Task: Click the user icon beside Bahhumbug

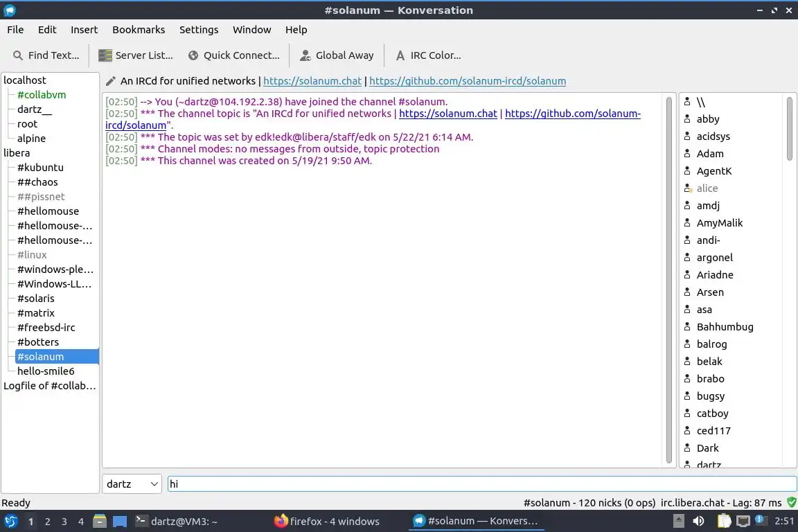Action: click(x=687, y=326)
